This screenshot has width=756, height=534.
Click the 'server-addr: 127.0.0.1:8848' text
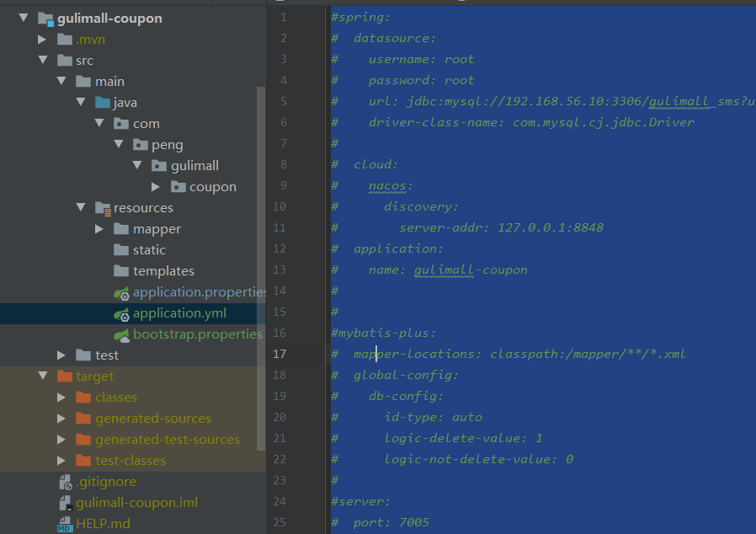tap(501, 227)
